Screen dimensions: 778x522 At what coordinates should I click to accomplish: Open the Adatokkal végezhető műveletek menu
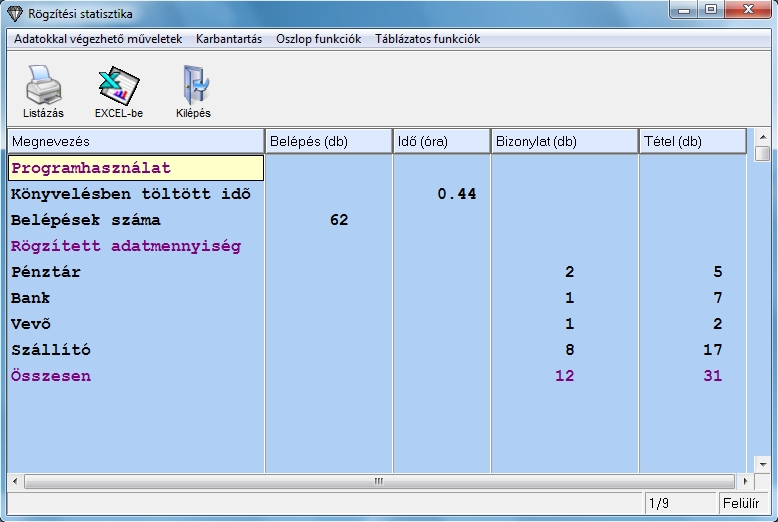point(98,39)
